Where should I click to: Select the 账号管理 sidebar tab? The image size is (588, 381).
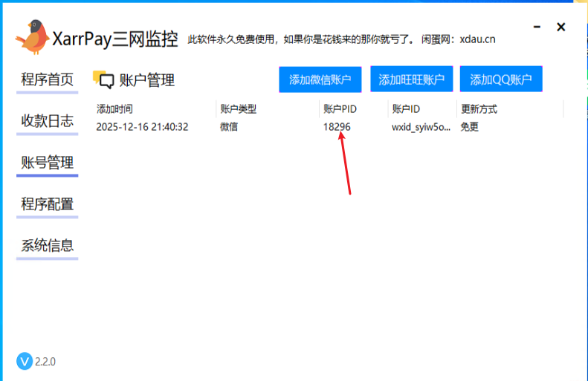pyautogui.click(x=48, y=163)
